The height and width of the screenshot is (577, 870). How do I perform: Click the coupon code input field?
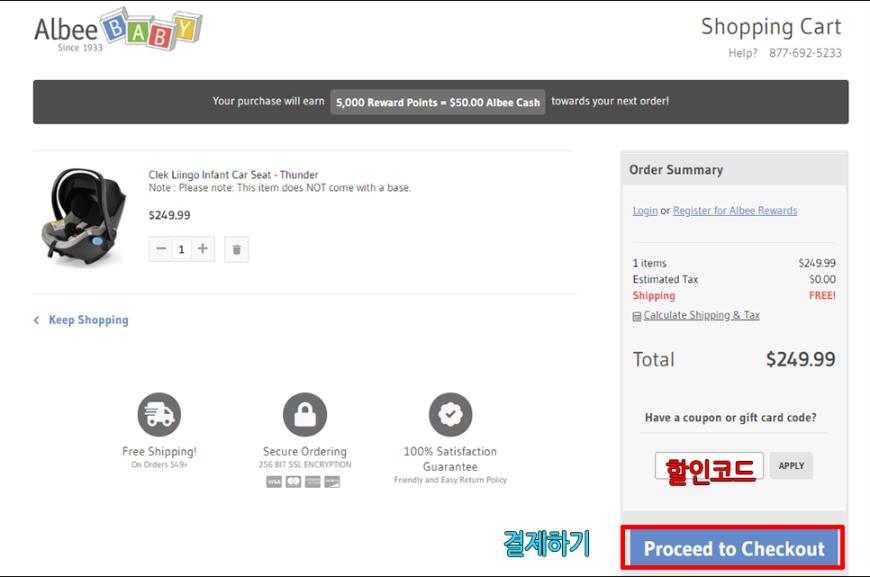pos(709,466)
